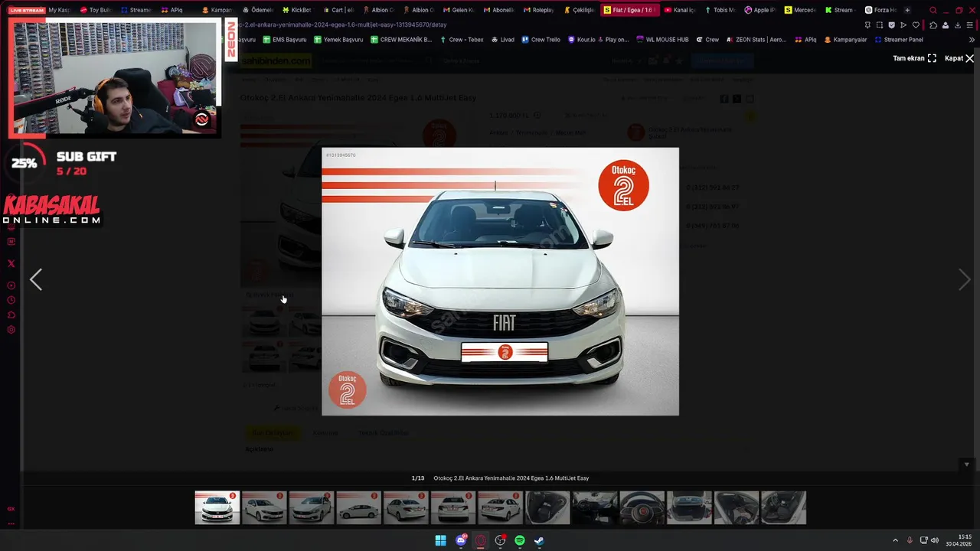
Task: Open the tab search magnifier icon
Action: pyautogui.click(x=933, y=10)
